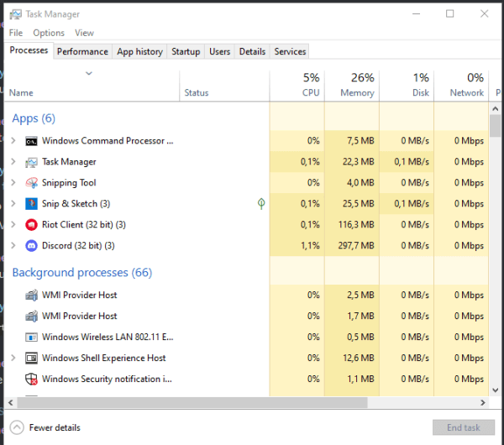Image resolution: width=504 pixels, height=445 pixels.
Task: Click the horizontal scrollbar right arrow
Action: click(483, 402)
